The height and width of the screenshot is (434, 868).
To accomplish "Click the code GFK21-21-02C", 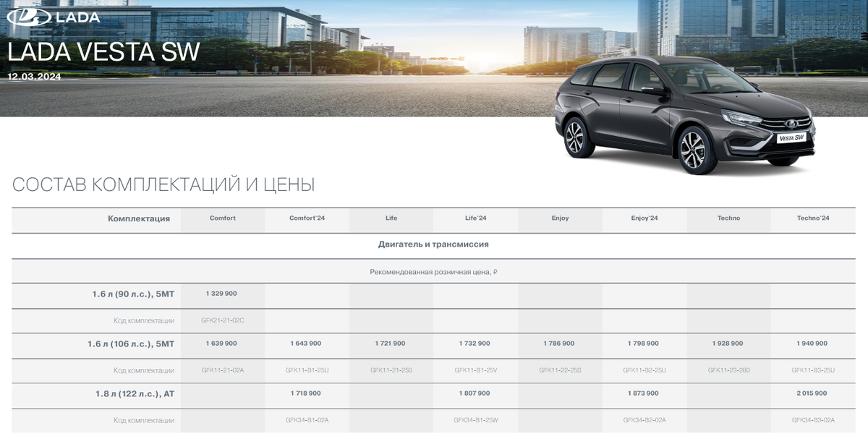I will (223, 320).
